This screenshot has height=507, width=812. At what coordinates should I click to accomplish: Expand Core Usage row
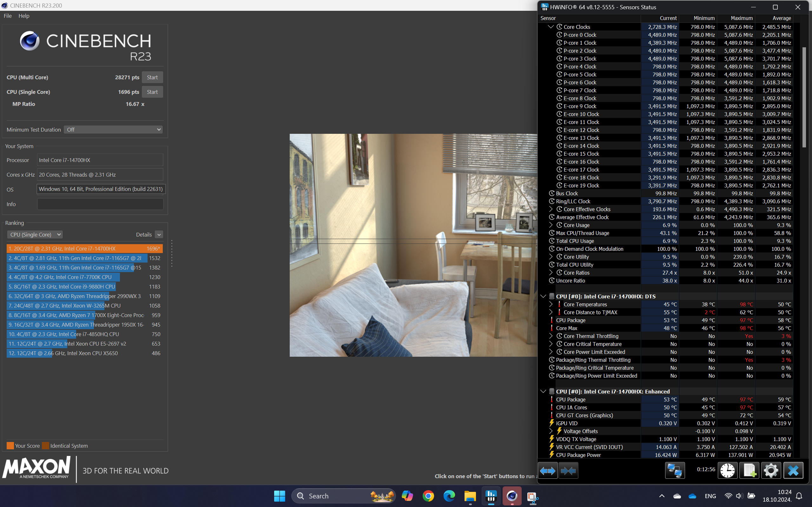point(551,225)
